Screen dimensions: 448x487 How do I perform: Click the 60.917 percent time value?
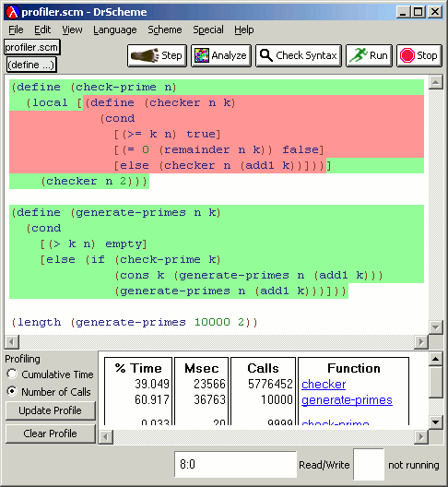(152, 399)
